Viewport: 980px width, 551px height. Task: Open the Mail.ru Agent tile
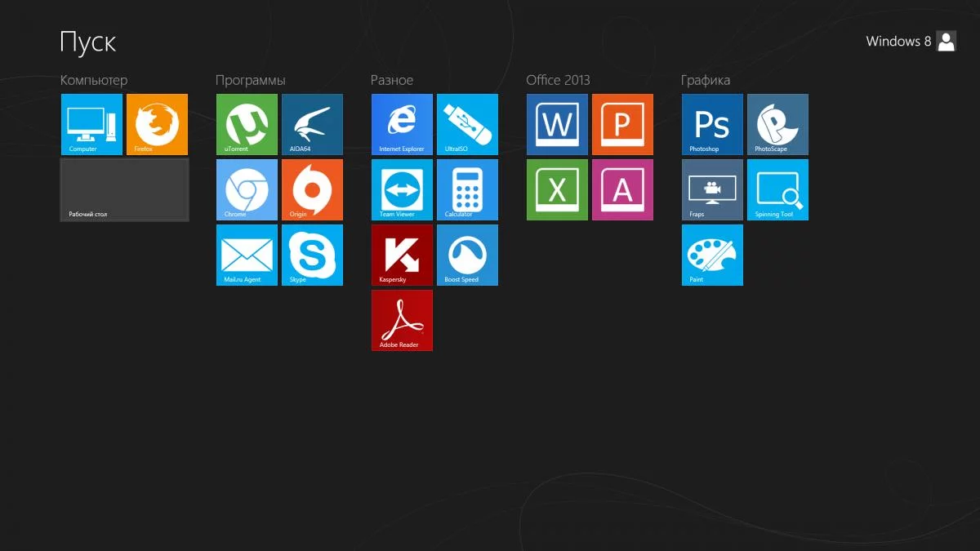tap(247, 255)
